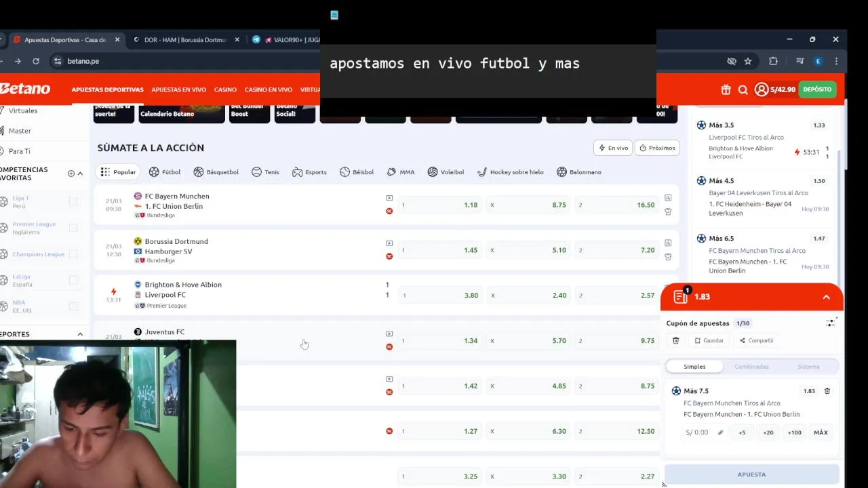Image resolution: width=868 pixels, height=488 pixels.
Task: Select the Balonmano sport filter
Action: [579, 172]
